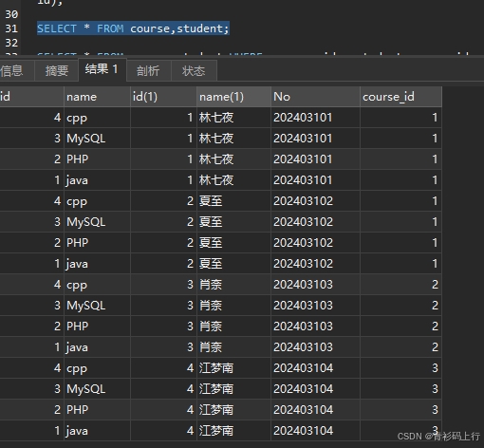Viewport: 484px width, 448px height.
Task: Click line number 31 in the gutter
Action: 11,28
